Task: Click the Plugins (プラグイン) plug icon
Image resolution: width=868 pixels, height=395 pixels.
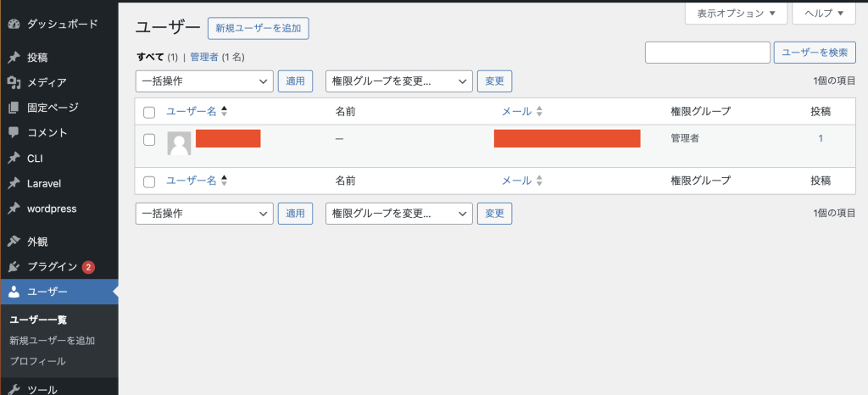Action: pyautogui.click(x=14, y=267)
